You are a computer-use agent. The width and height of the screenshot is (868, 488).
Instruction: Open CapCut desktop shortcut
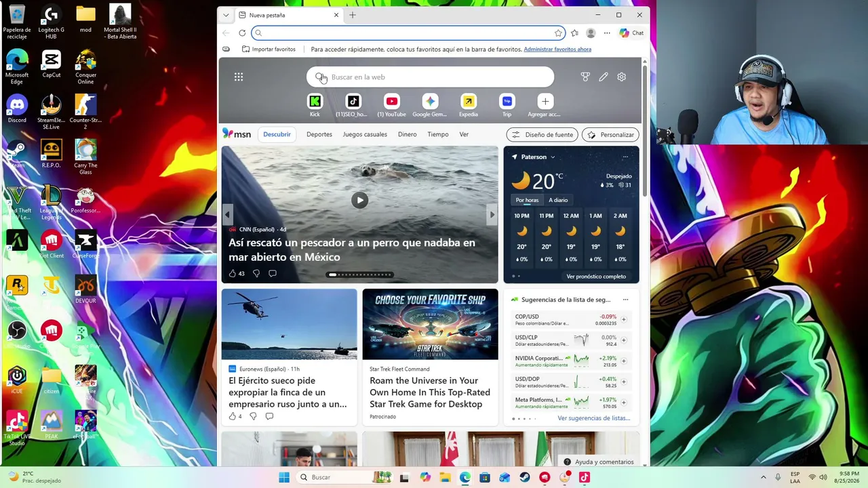(52, 64)
